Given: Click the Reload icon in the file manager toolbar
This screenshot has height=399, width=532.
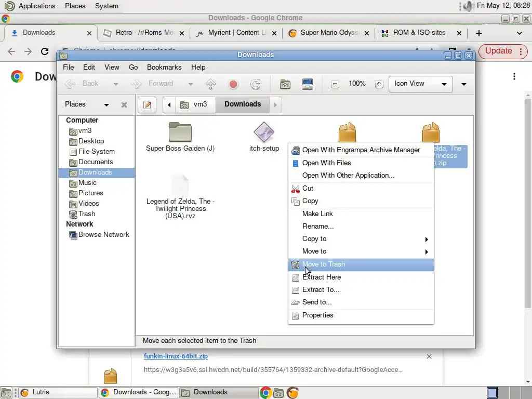Looking at the screenshot, I should tap(256, 84).
